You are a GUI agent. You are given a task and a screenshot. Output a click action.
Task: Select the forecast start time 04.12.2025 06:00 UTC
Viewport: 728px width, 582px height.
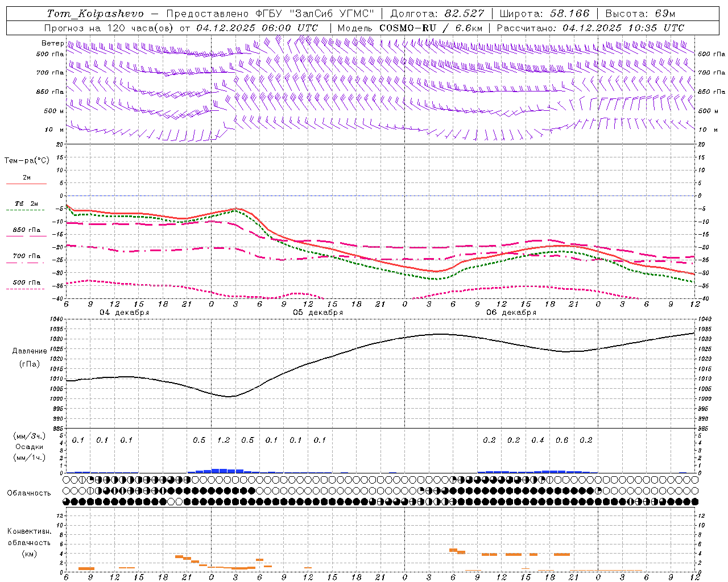pyautogui.click(x=257, y=28)
